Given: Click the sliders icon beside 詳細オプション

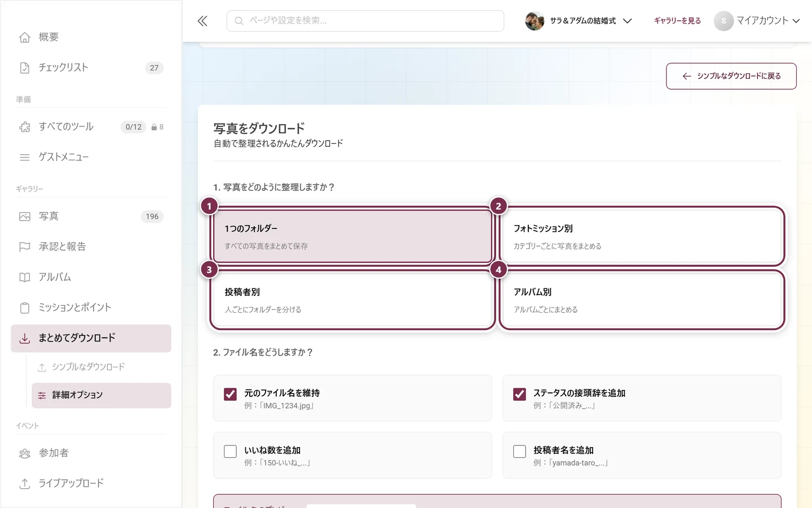Looking at the screenshot, I should (42, 396).
